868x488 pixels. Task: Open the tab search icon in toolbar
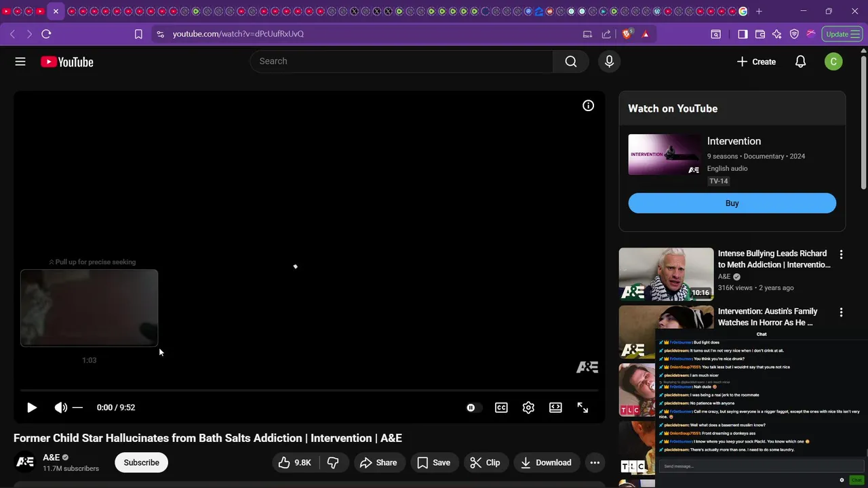716,34
